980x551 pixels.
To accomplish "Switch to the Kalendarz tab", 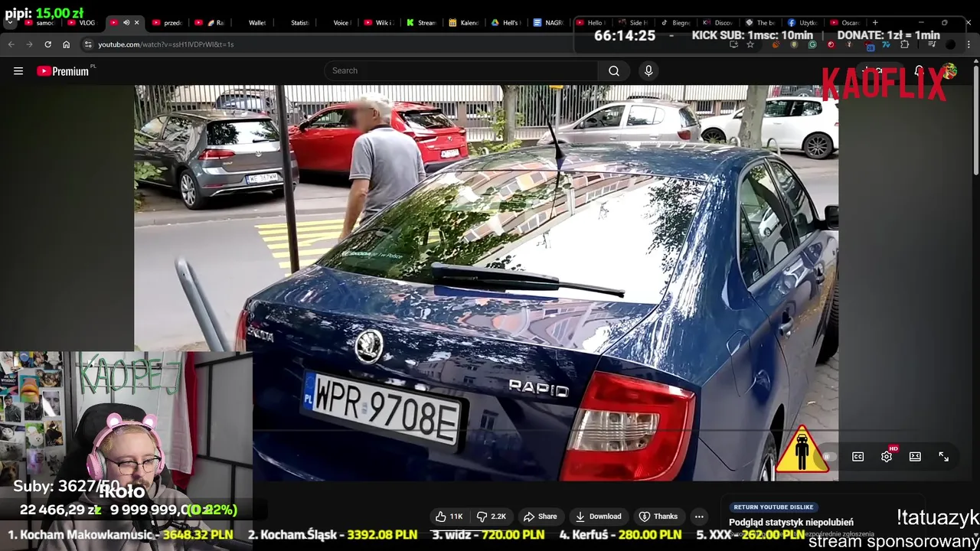I will tap(463, 23).
